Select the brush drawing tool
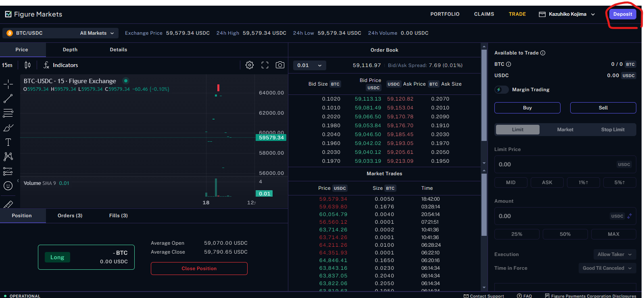This screenshot has height=298, width=644. 8,128
